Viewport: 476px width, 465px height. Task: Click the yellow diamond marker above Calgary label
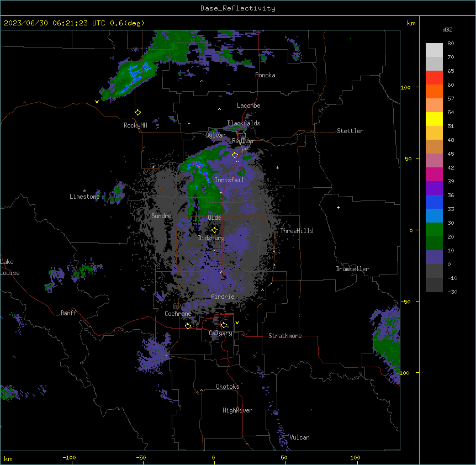(224, 325)
